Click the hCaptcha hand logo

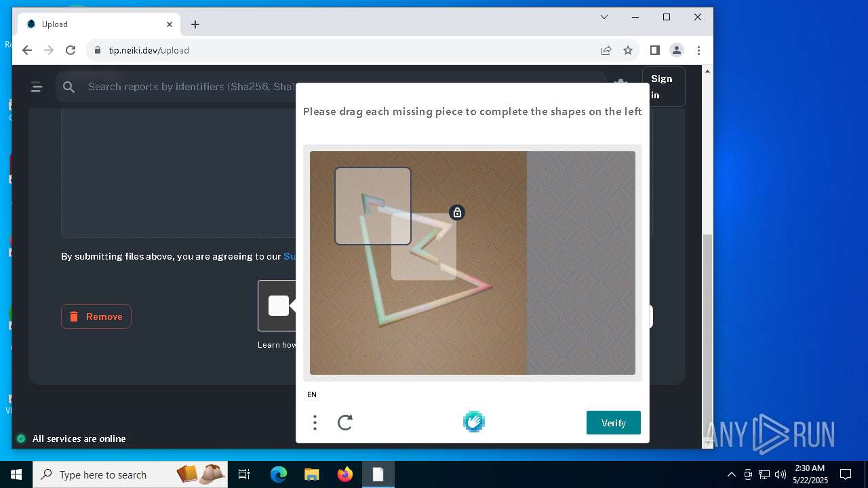[x=474, y=422]
